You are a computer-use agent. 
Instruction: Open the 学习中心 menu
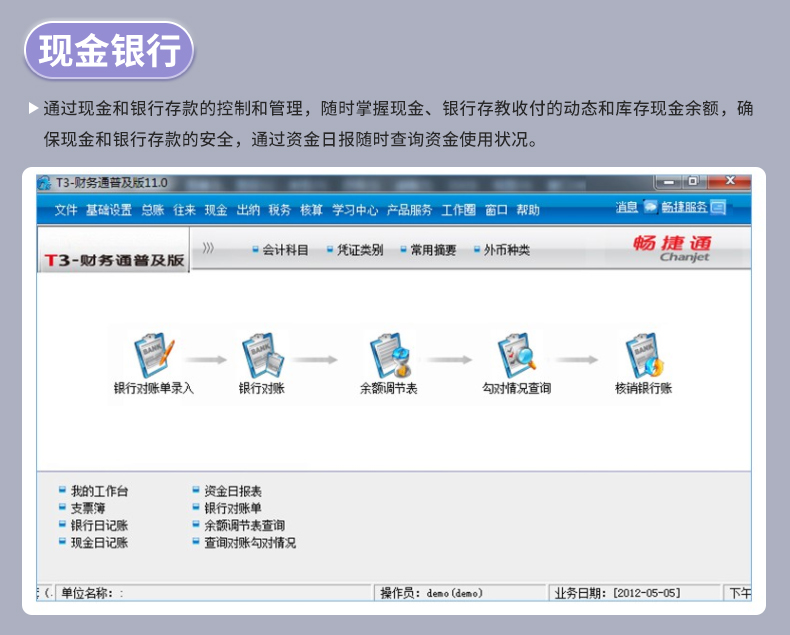[x=355, y=210]
